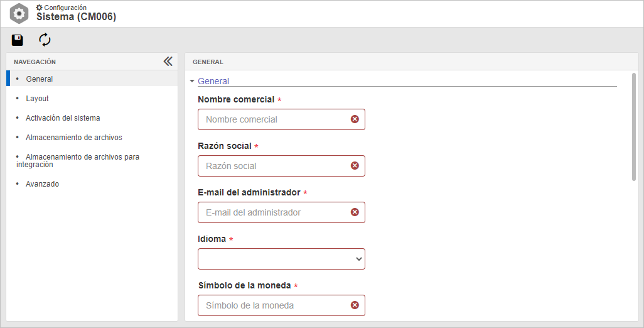Open Almacenamiento de archivos section
The image size is (644, 328).
[x=74, y=137]
